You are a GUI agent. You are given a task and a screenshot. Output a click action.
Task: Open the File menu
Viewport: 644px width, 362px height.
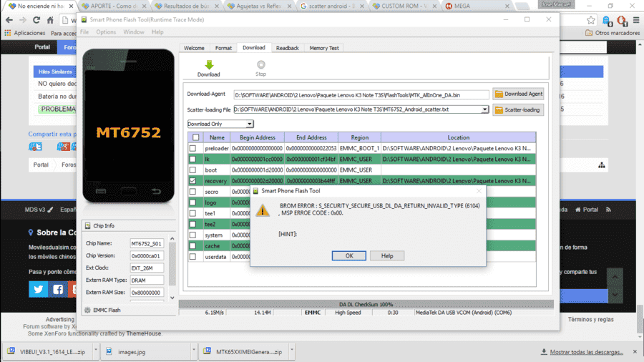84,32
